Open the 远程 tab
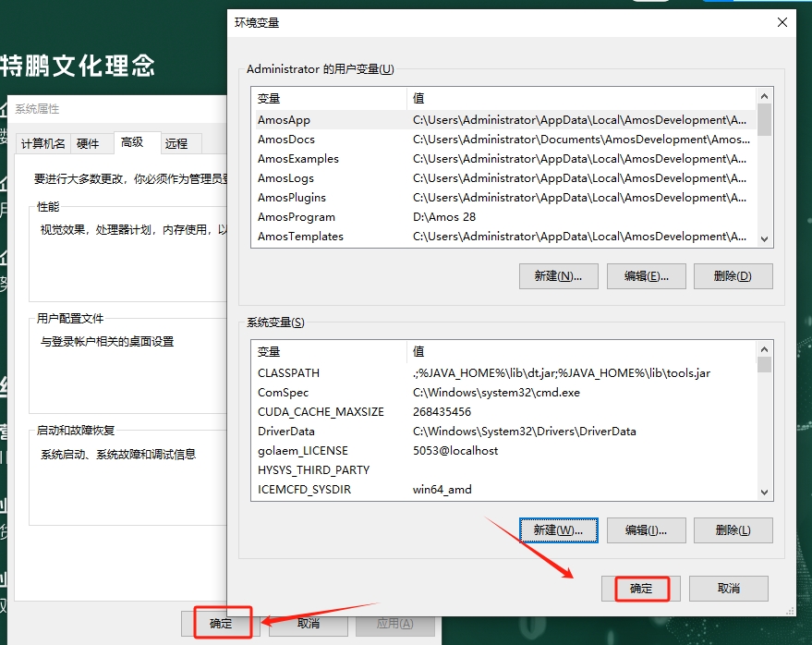Image resolution: width=812 pixels, height=645 pixels. pyautogui.click(x=176, y=143)
